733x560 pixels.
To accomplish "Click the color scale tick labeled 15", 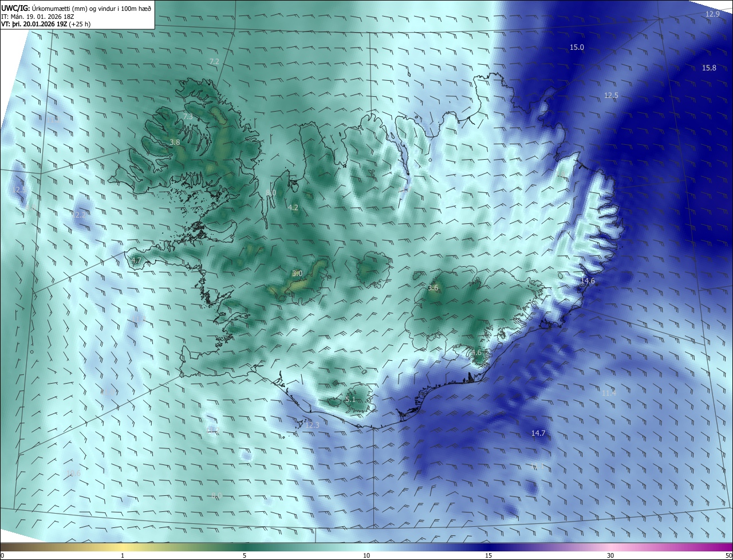I will pyautogui.click(x=488, y=555).
